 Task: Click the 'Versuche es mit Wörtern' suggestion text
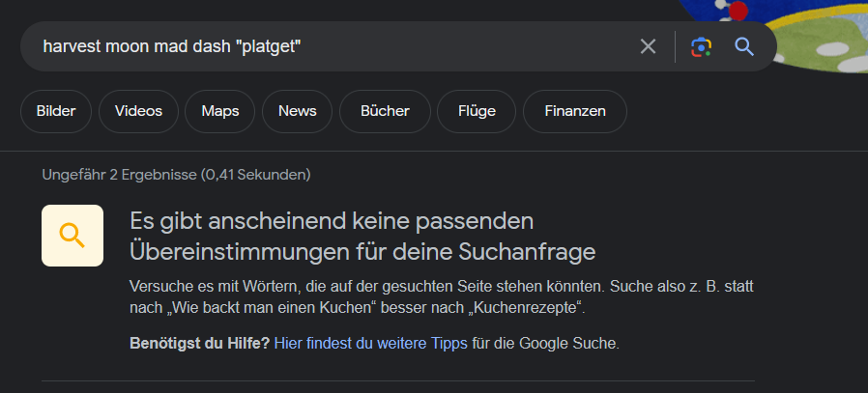coord(442,297)
